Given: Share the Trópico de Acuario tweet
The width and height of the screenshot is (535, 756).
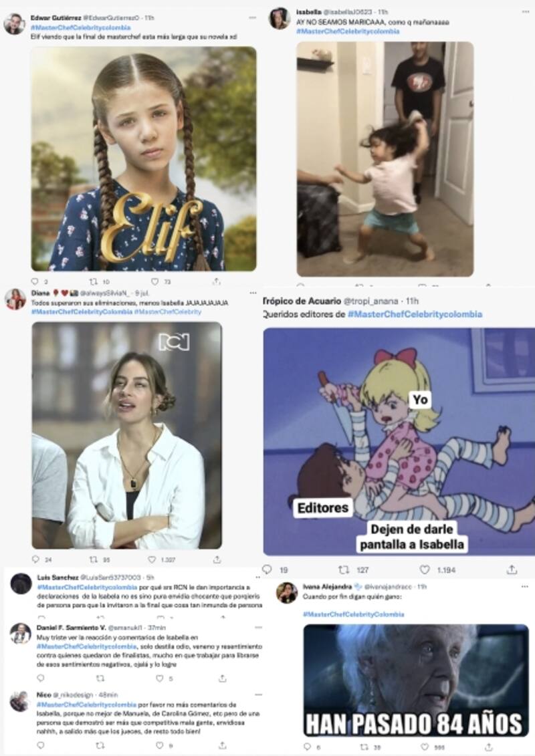Looking at the screenshot, I should (512, 570).
